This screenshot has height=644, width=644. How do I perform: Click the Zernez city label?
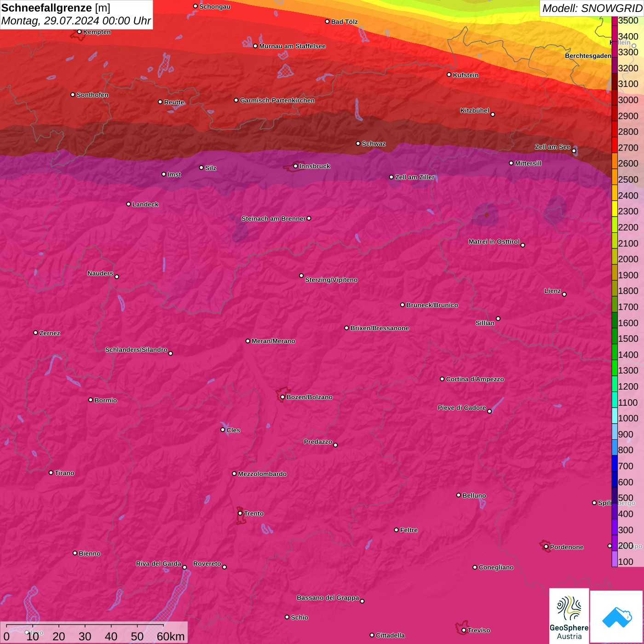click(x=50, y=333)
